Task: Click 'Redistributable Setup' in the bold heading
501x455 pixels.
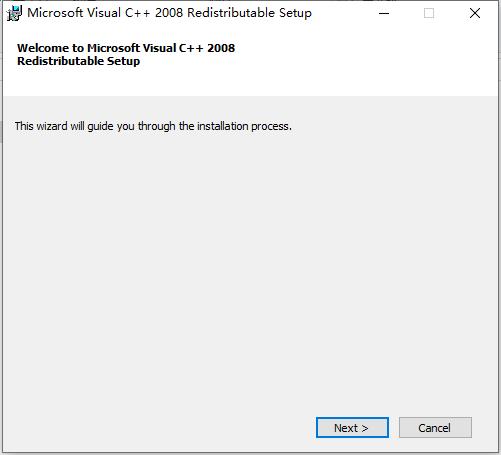Action: [79, 61]
